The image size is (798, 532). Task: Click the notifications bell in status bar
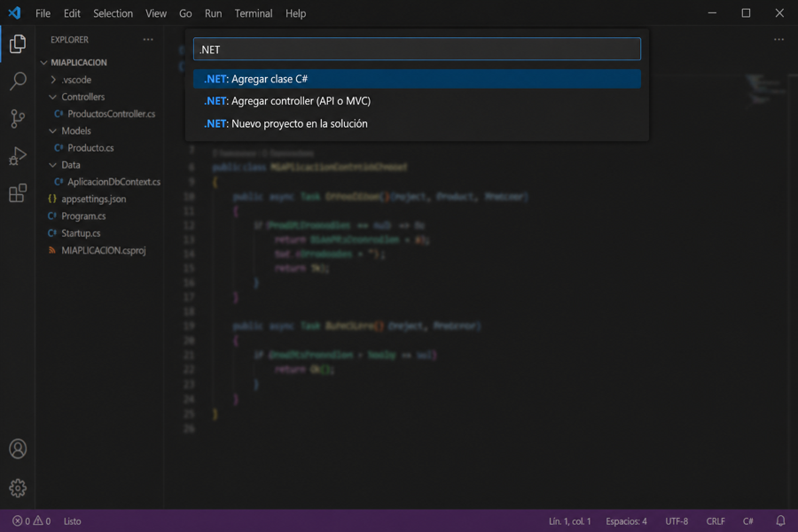point(780,520)
